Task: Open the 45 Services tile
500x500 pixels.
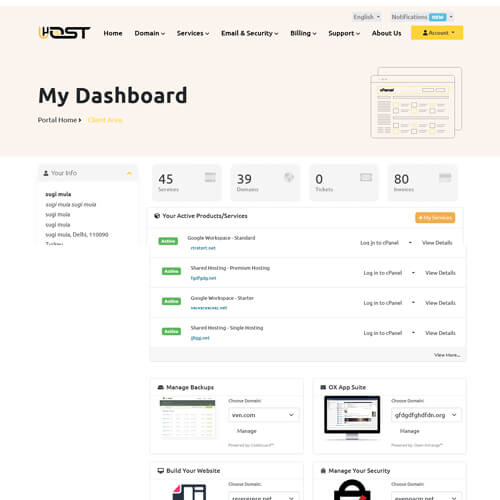Action: pyautogui.click(x=187, y=183)
